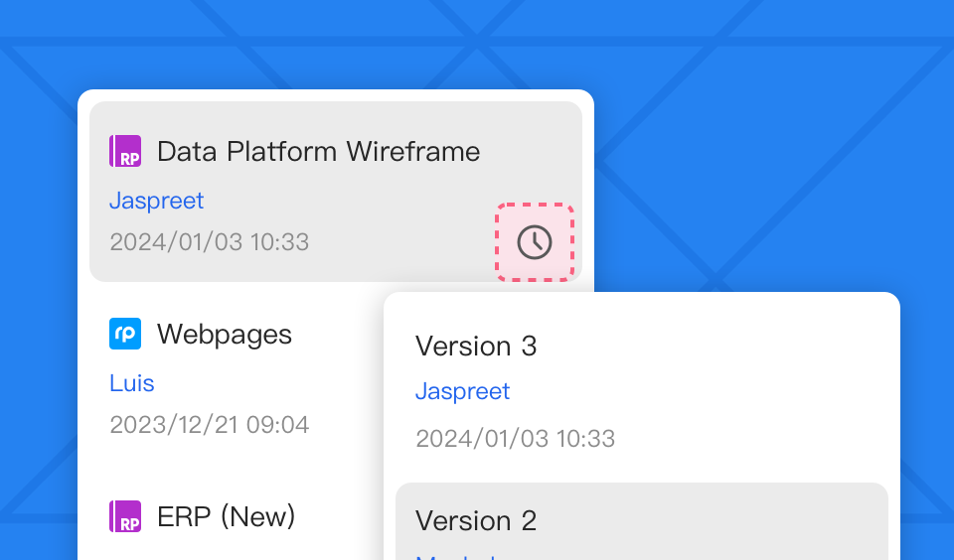Click purple RP icon beside Data Platform Wireframe
The image size is (954, 560).
point(125,151)
